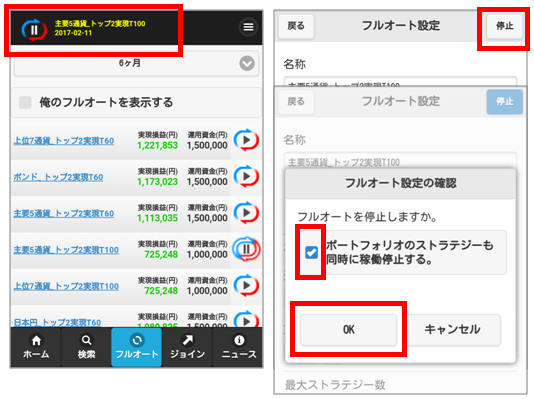The height and width of the screenshot is (399, 534).
Task: Click キャンセル in the dialog
Action: click(x=452, y=330)
